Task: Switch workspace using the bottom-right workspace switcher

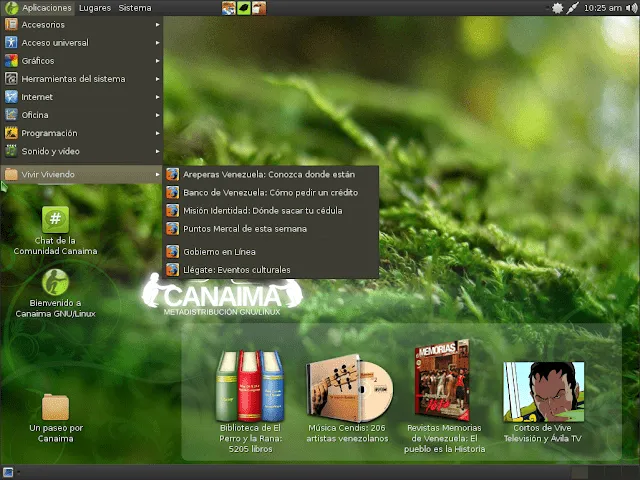Action: pyautogui.click(x=605, y=473)
